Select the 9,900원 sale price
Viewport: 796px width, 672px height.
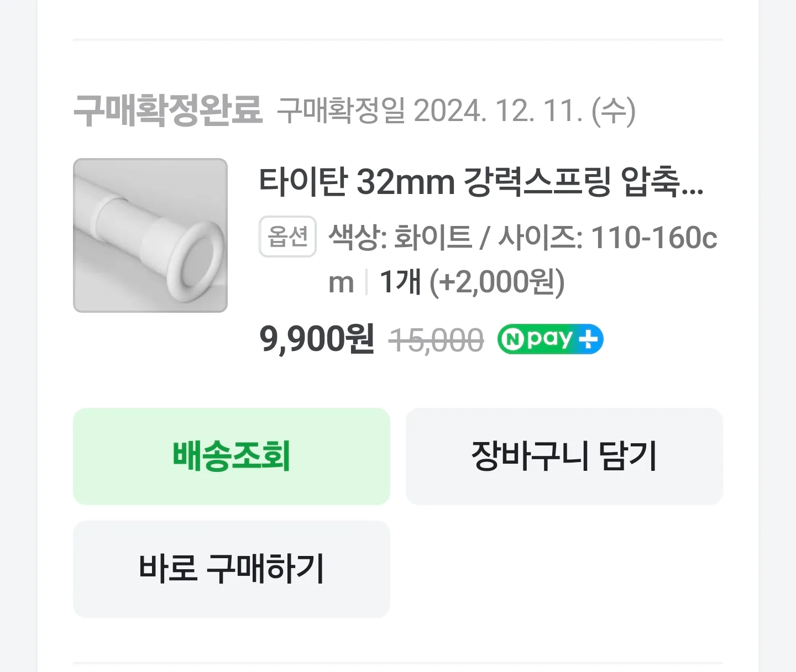point(317,339)
